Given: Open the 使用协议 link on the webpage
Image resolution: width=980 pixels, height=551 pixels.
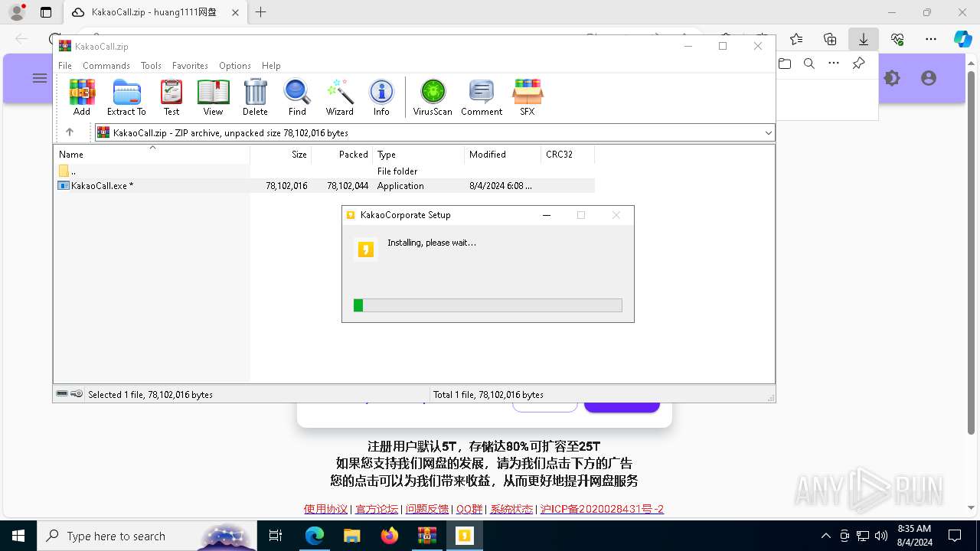Looking at the screenshot, I should point(325,509).
